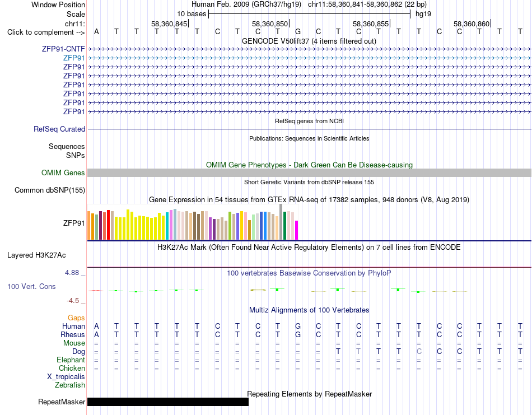Click the GTEx Gene Expression track title
The height and width of the screenshot is (415, 532).
[x=309, y=199]
